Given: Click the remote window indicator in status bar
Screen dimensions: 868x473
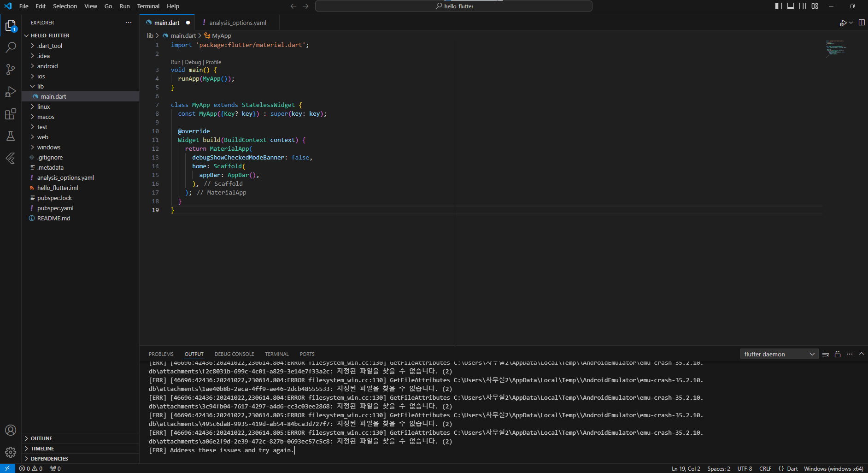Looking at the screenshot, I should (x=7, y=468).
